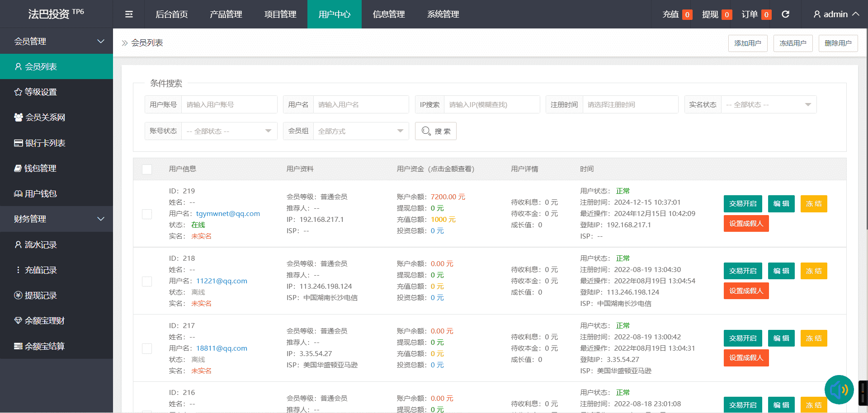Image resolution: width=868 pixels, height=413 pixels.
Task: Switch to the 产品管理 top menu
Action: point(226,14)
